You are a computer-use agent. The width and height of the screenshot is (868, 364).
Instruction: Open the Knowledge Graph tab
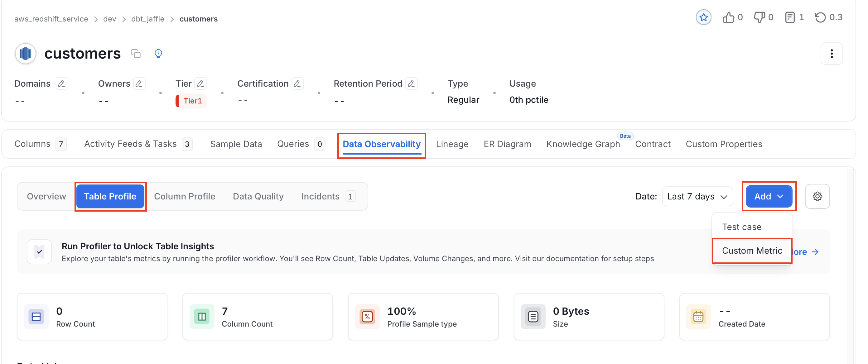[x=583, y=144]
